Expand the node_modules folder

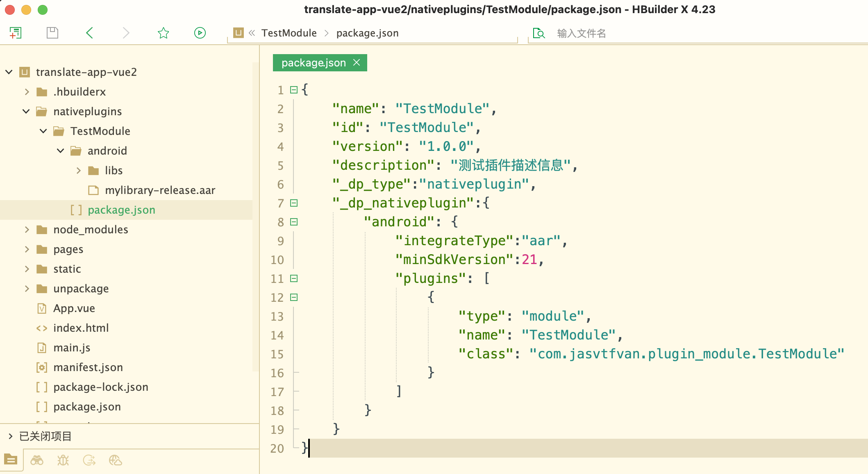click(x=27, y=230)
